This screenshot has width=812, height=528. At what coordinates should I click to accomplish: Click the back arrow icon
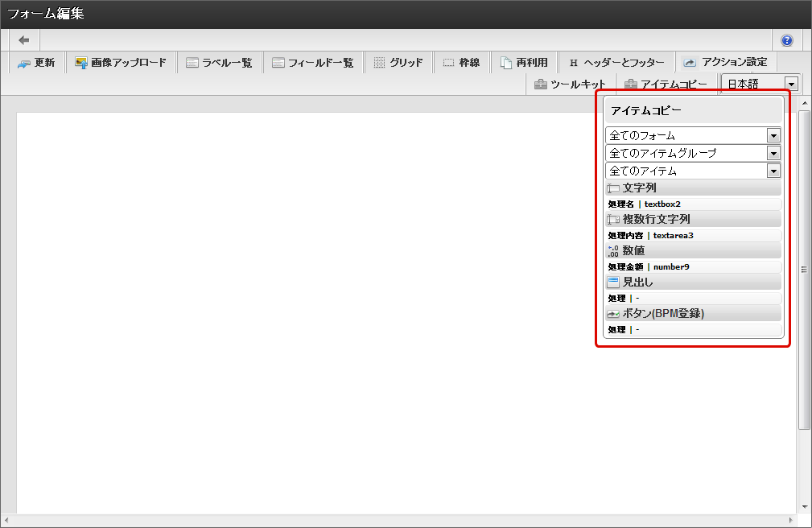[24, 40]
